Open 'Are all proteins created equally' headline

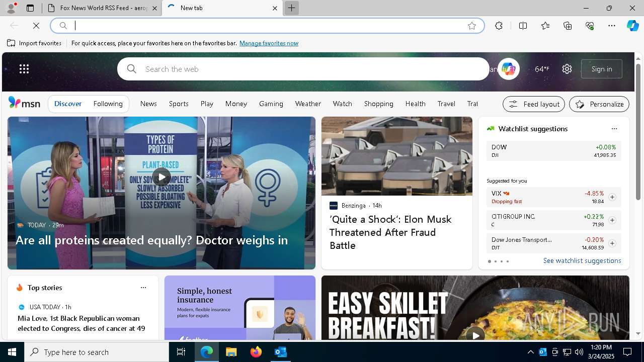pos(152,240)
